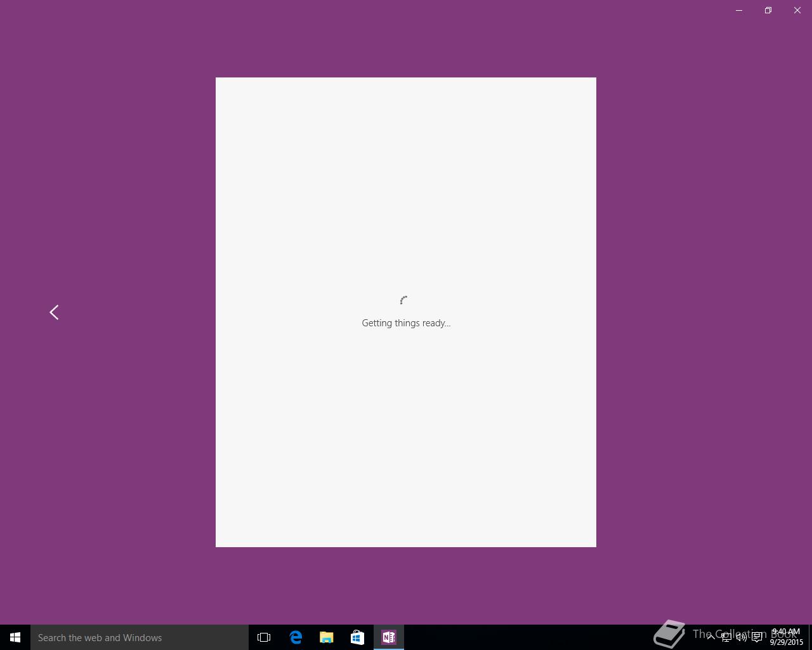Open the network status tray icon
Viewport: 812px width, 650px height.
coord(726,637)
